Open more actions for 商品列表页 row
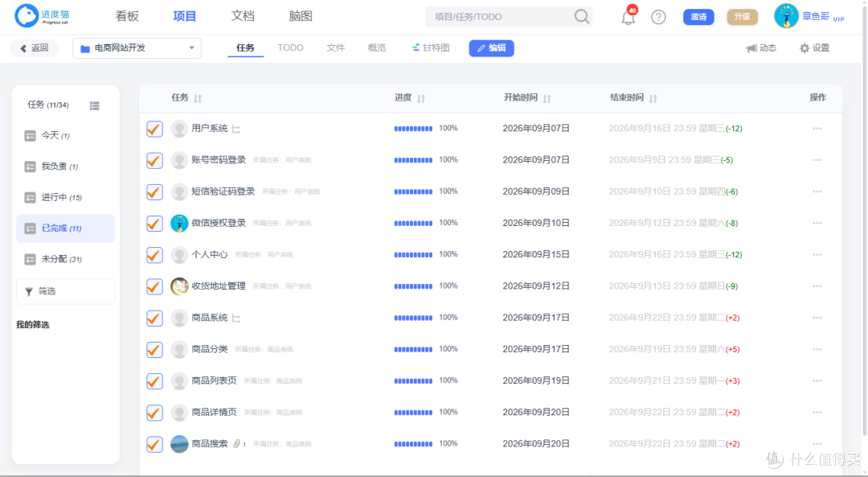The height and width of the screenshot is (477, 868). point(817,381)
